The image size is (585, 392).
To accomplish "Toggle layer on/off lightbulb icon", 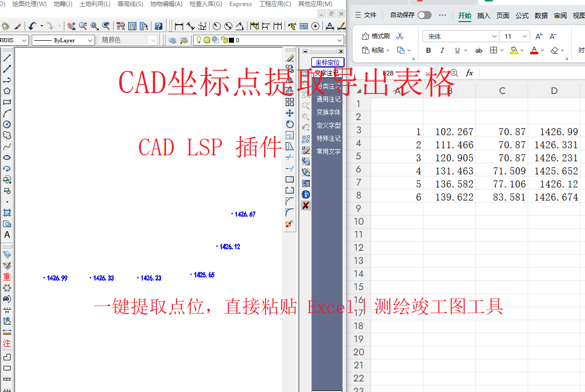I will (x=199, y=40).
